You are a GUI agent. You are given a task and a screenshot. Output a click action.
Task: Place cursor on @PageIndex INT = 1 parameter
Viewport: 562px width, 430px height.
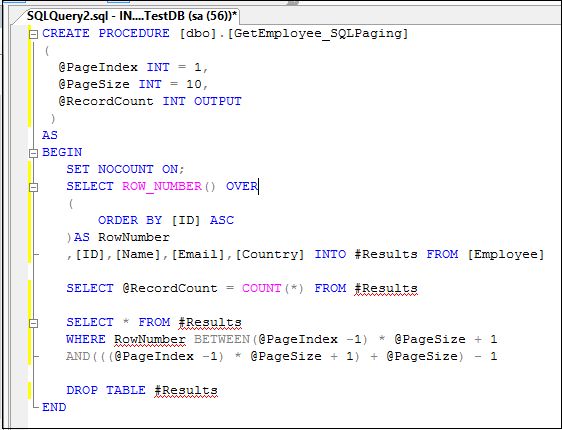(133, 67)
